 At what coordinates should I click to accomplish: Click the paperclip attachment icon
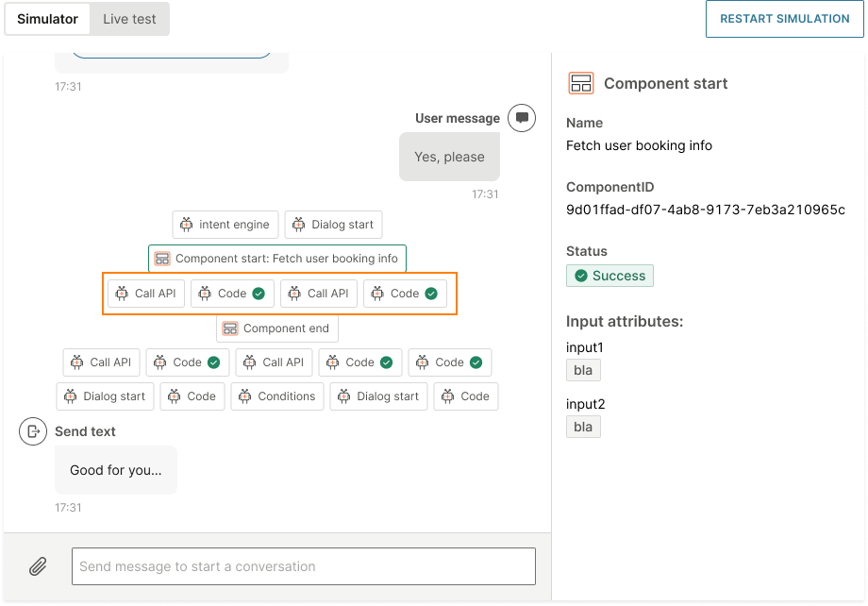pos(38,566)
